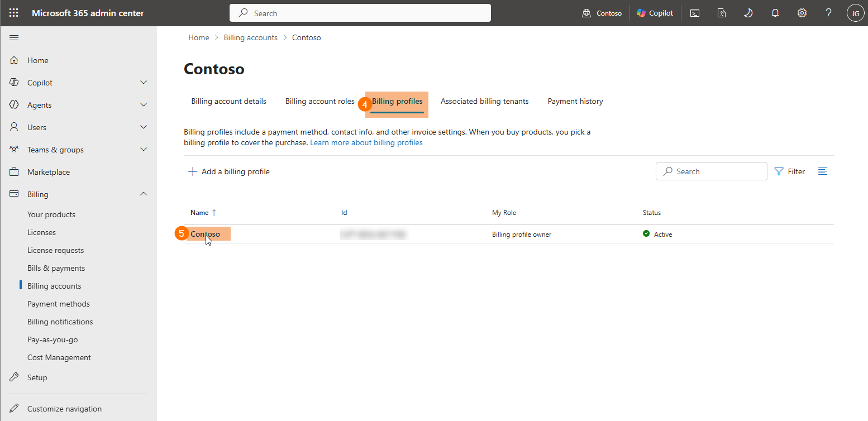Open Learn more about billing profiles link
Viewport: 868px width, 421px height.
tap(366, 142)
